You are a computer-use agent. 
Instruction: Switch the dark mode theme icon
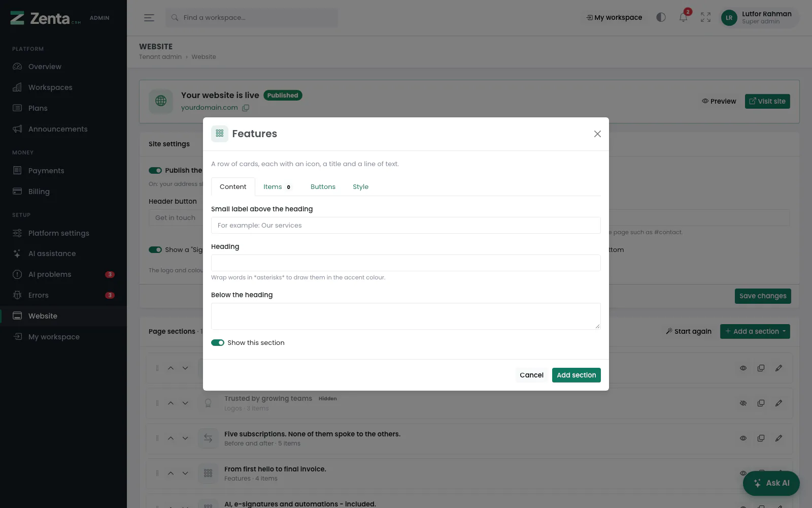(661, 17)
